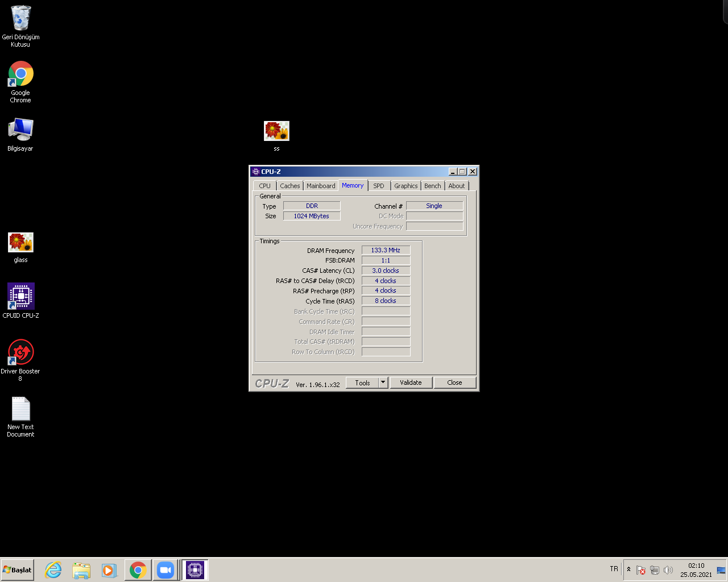
Task: Click the 'Cycle Time (tRAS)' label
Action: [330, 301]
